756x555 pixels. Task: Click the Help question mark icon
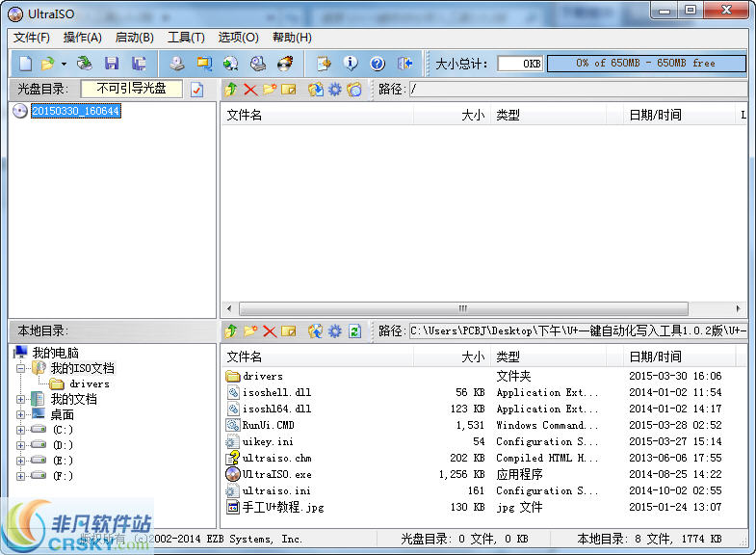click(378, 64)
